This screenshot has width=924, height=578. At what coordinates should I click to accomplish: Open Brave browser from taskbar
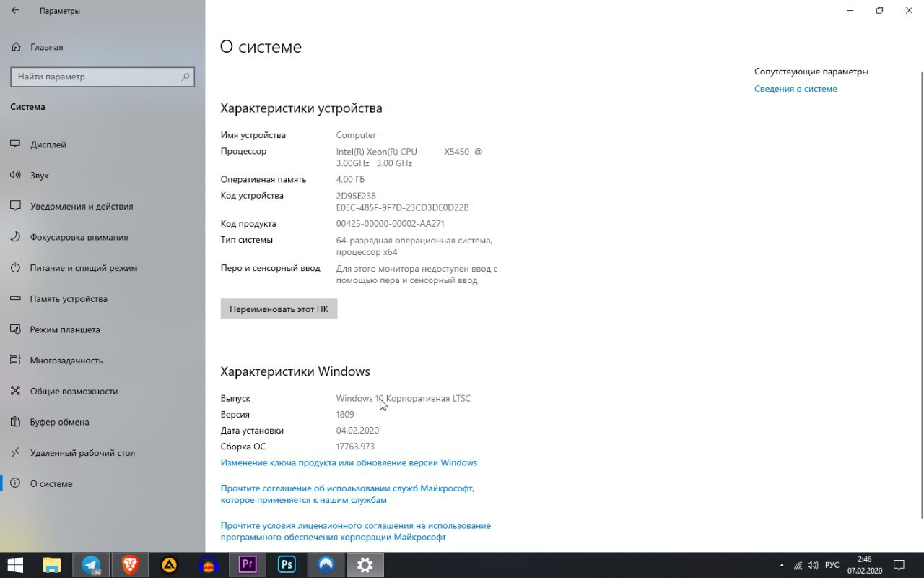click(x=130, y=565)
